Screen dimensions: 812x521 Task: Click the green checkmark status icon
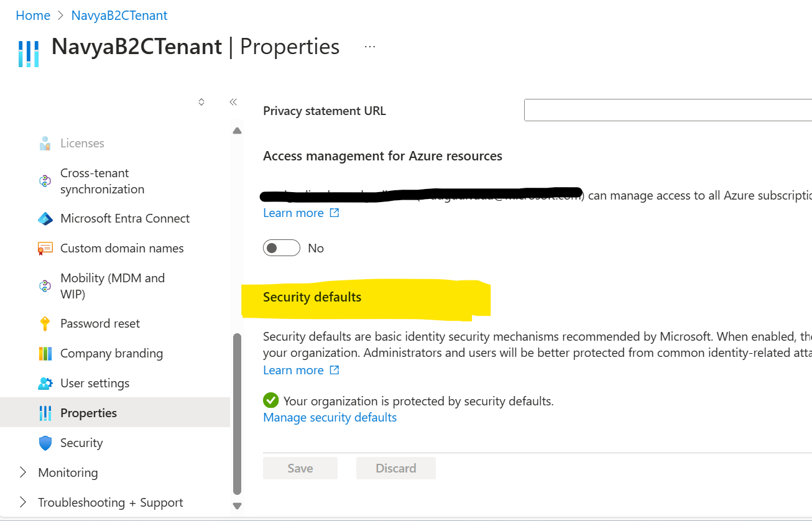pyautogui.click(x=270, y=400)
